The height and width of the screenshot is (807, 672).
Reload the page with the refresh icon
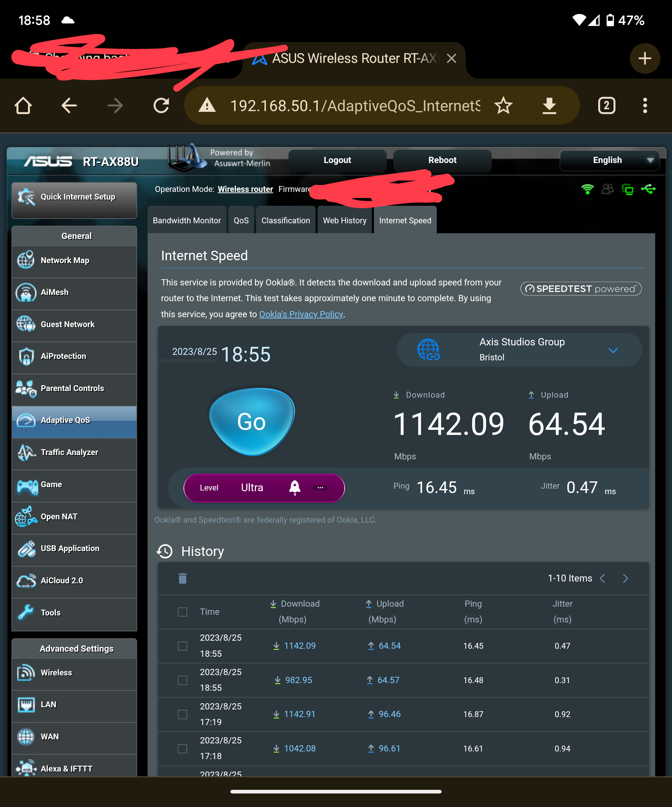161,105
